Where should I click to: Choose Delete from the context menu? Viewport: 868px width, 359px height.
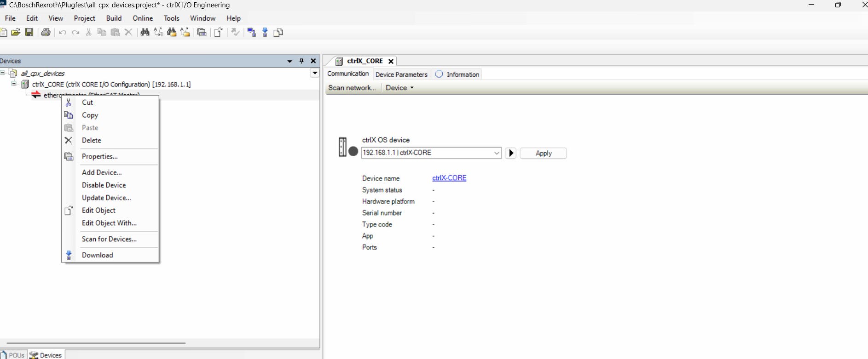[x=110, y=140]
